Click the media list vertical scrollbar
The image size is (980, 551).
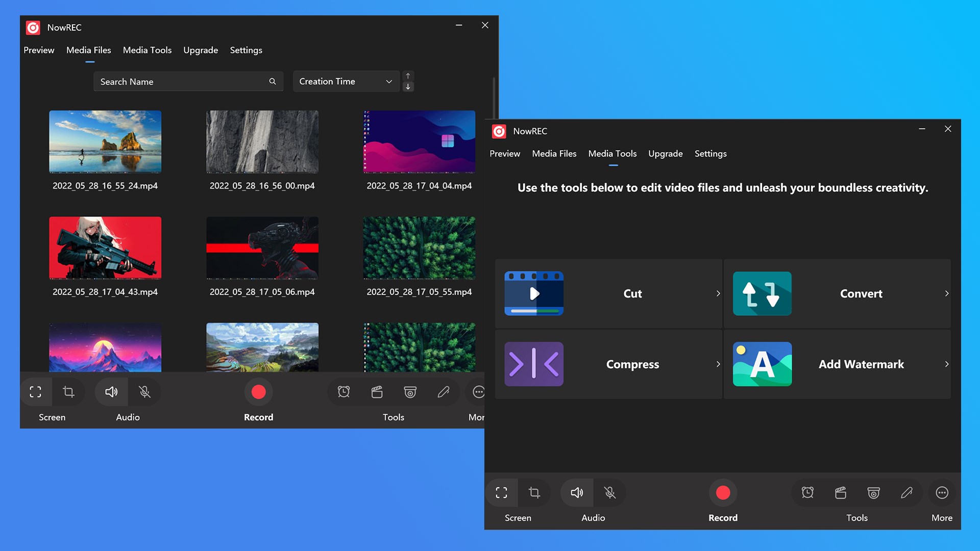[x=494, y=97]
